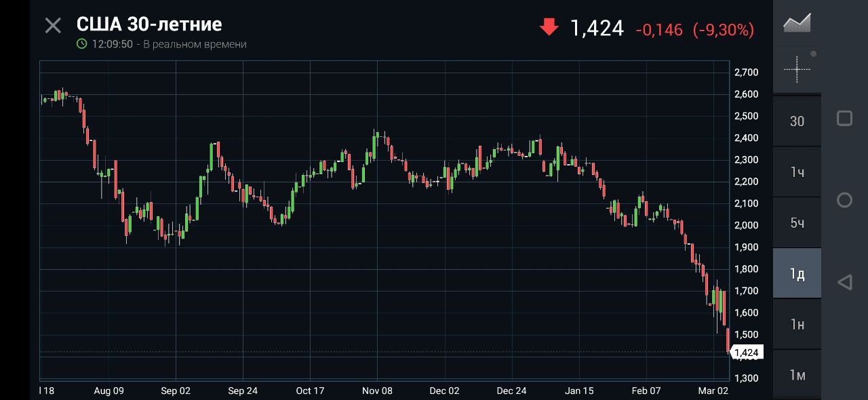Click the 1,700 price axis label
The width and height of the screenshot is (868, 400).
[x=746, y=291]
